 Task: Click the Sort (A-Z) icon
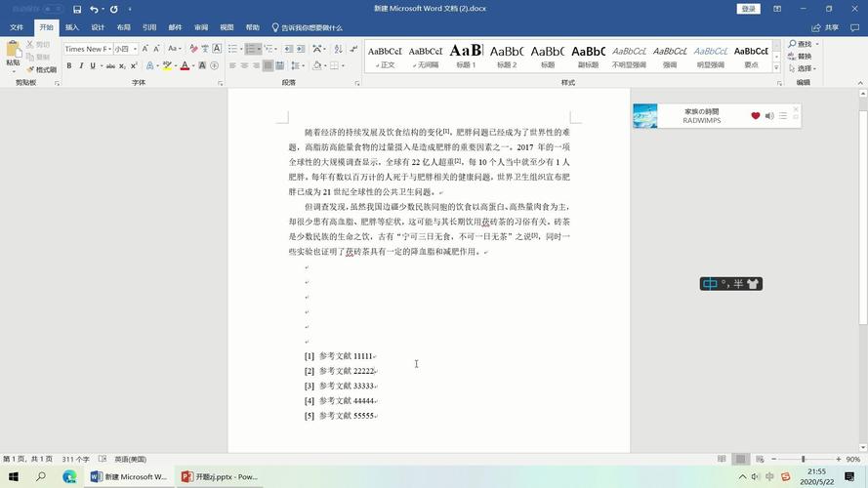pos(338,49)
